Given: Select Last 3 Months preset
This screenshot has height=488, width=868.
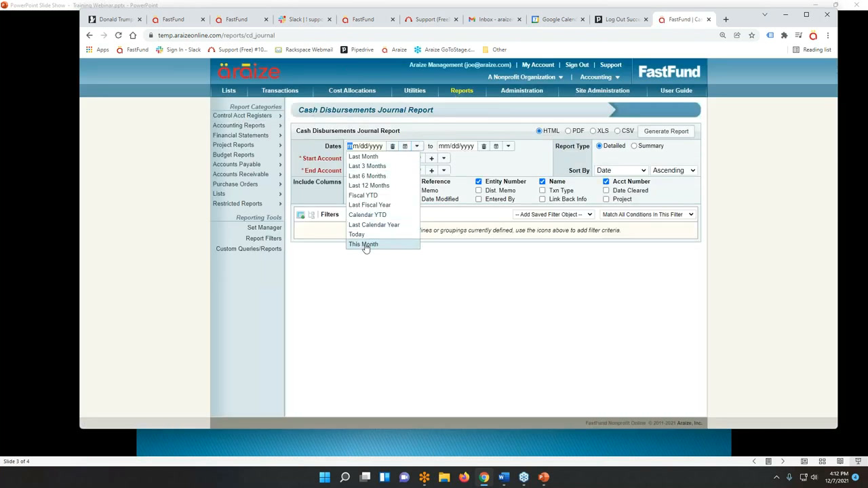Looking at the screenshot, I should [x=382, y=166].
